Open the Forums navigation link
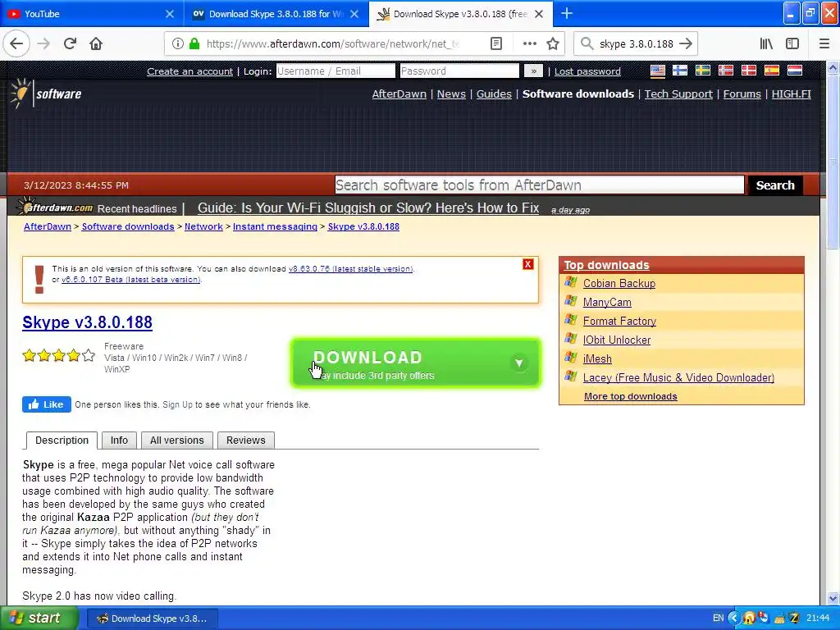 (742, 94)
